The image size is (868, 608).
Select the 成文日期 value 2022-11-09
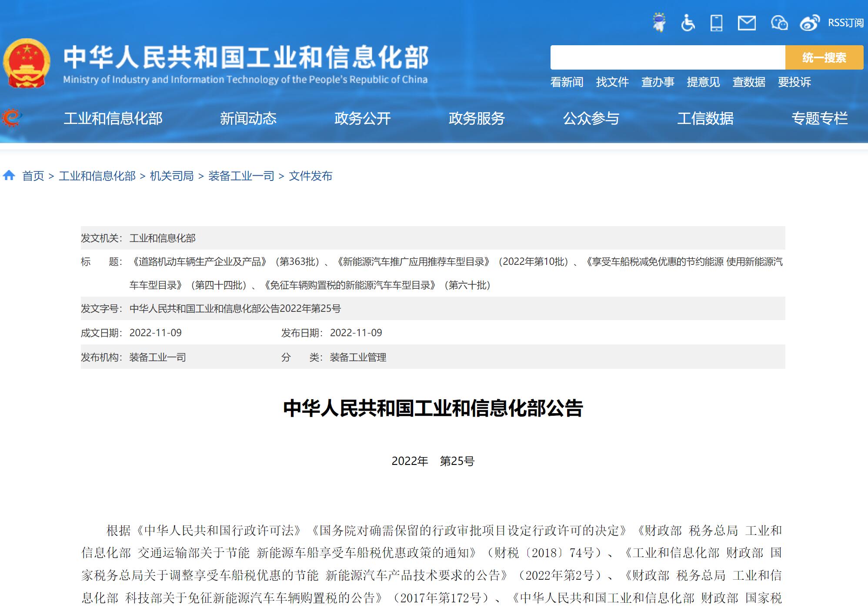[x=156, y=333]
